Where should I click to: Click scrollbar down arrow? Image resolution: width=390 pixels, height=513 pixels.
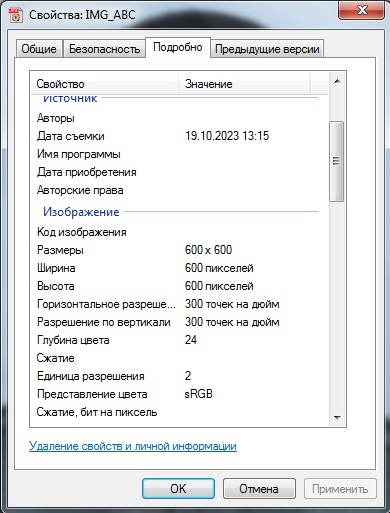(337, 417)
